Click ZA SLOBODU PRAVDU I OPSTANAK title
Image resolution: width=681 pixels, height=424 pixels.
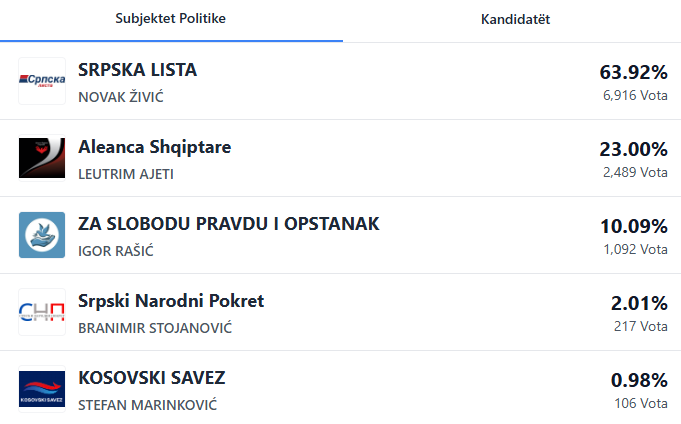[x=229, y=224]
